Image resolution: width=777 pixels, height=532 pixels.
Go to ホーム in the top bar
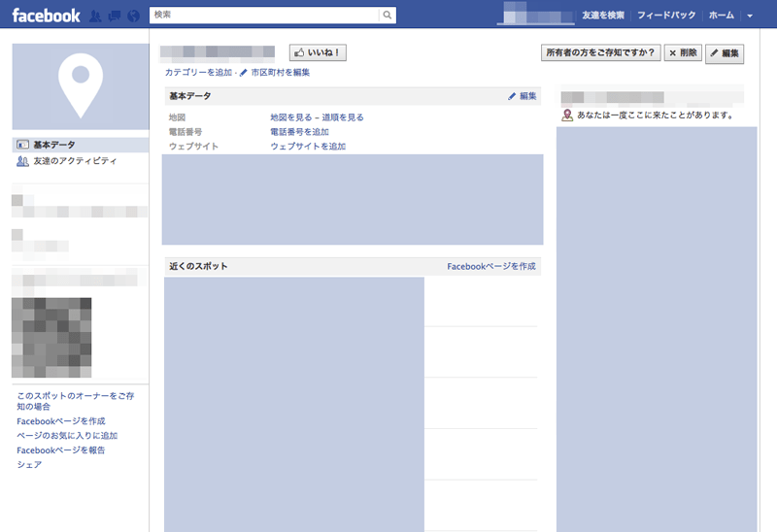[721, 16]
